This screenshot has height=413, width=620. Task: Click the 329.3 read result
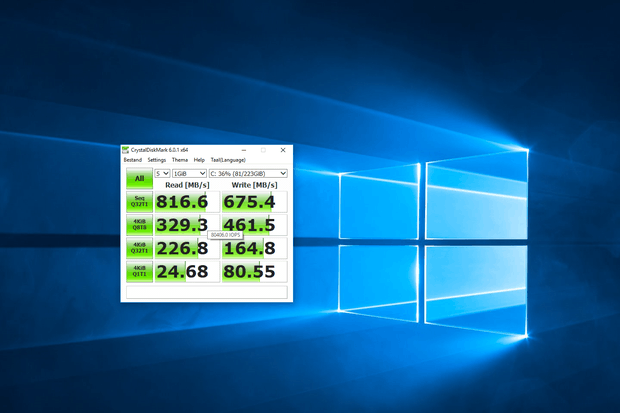187,225
